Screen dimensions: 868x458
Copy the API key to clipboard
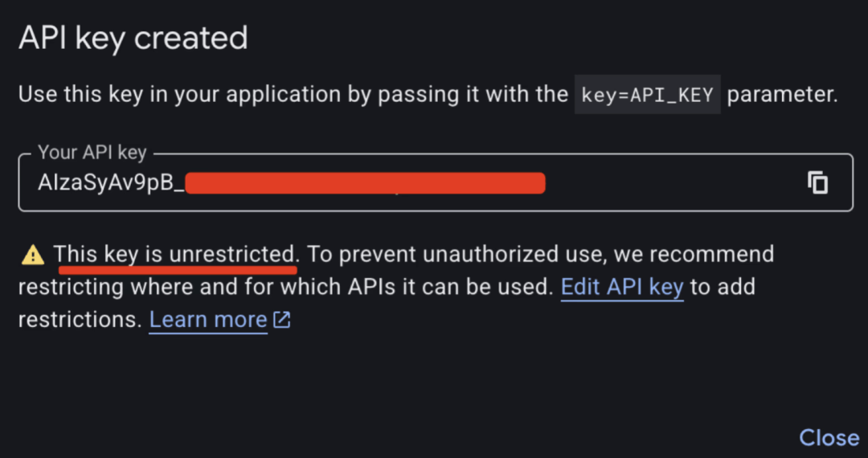(817, 182)
